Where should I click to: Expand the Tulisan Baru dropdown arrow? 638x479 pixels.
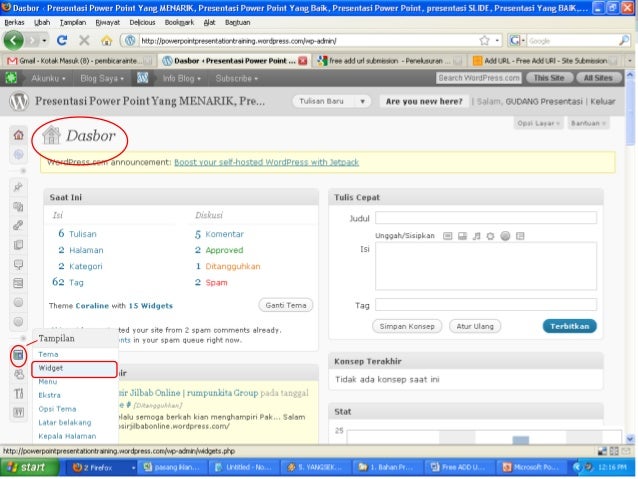(x=362, y=101)
